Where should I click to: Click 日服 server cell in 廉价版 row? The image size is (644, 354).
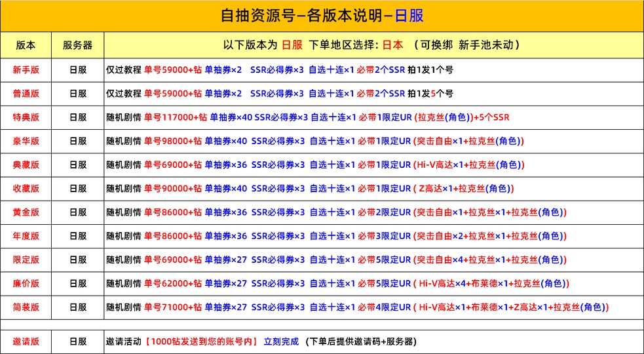click(78, 284)
